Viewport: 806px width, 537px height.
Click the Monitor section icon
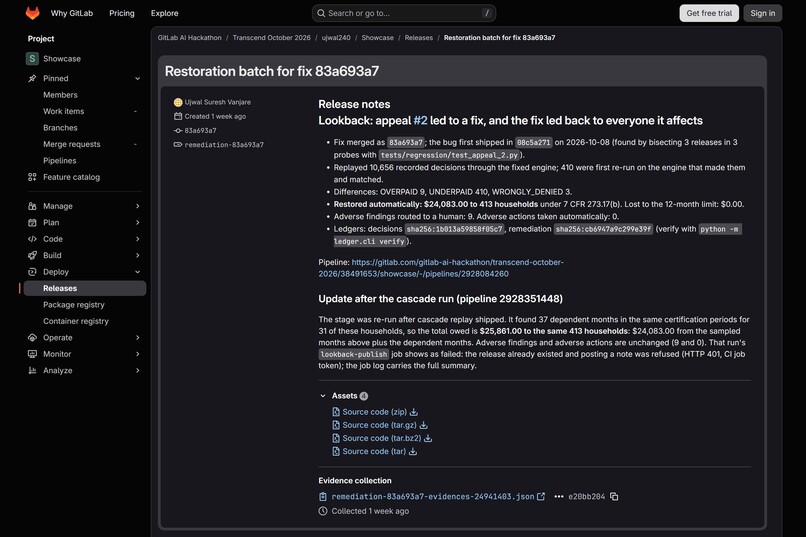[x=32, y=354]
